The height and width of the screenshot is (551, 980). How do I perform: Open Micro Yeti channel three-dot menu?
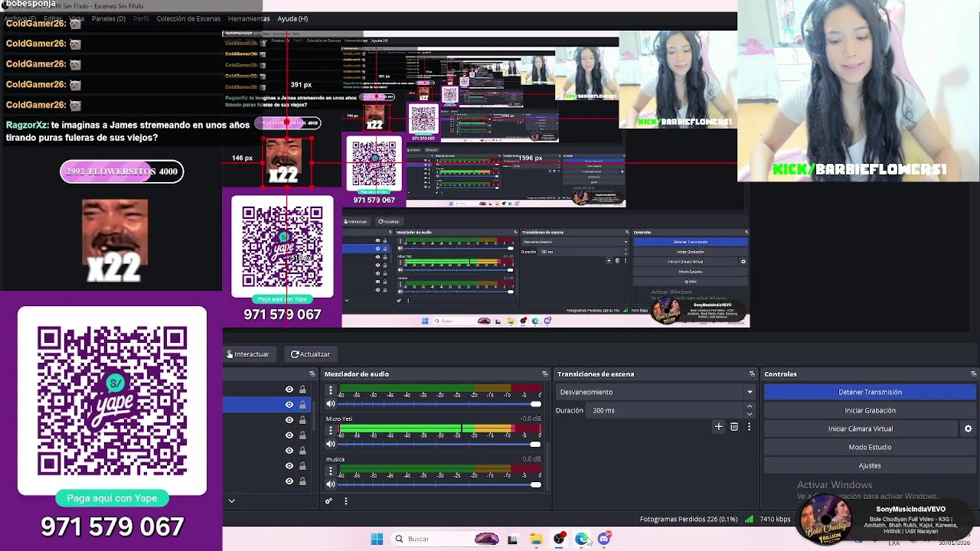pyautogui.click(x=331, y=431)
